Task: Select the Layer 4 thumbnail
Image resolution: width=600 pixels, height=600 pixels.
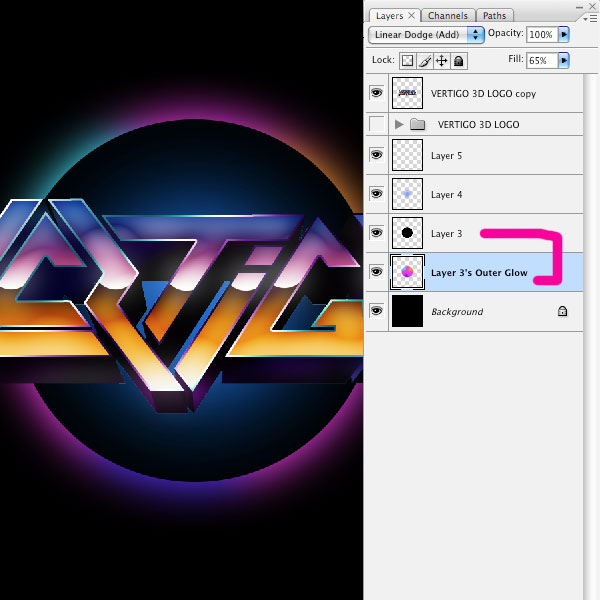Action: coord(407,194)
